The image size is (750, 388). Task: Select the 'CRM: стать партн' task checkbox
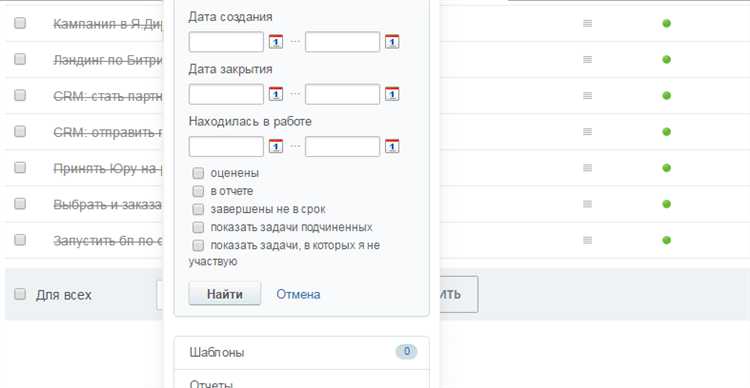click(x=20, y=95)
